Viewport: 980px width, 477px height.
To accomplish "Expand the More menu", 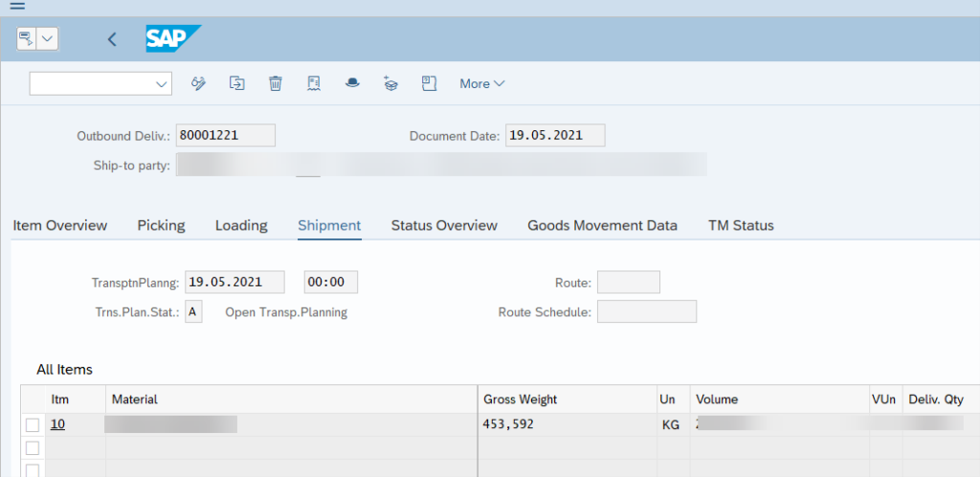I will tap(481, 83).
